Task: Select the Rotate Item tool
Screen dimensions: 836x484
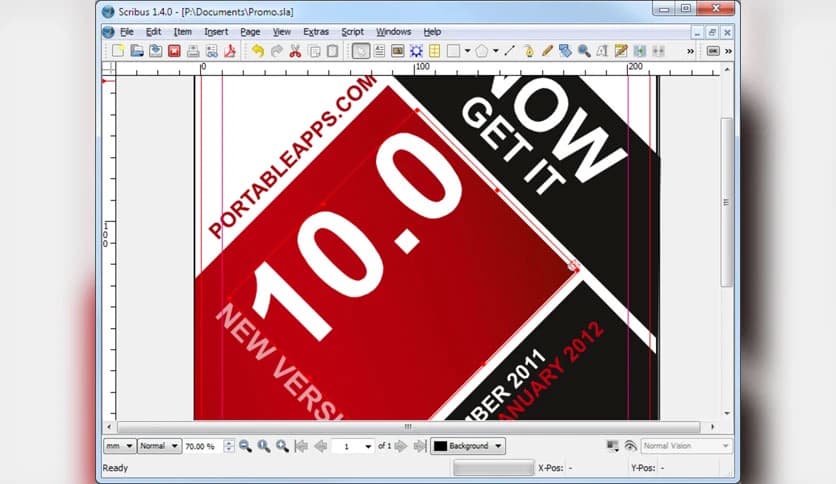Action: click(528, 51)
